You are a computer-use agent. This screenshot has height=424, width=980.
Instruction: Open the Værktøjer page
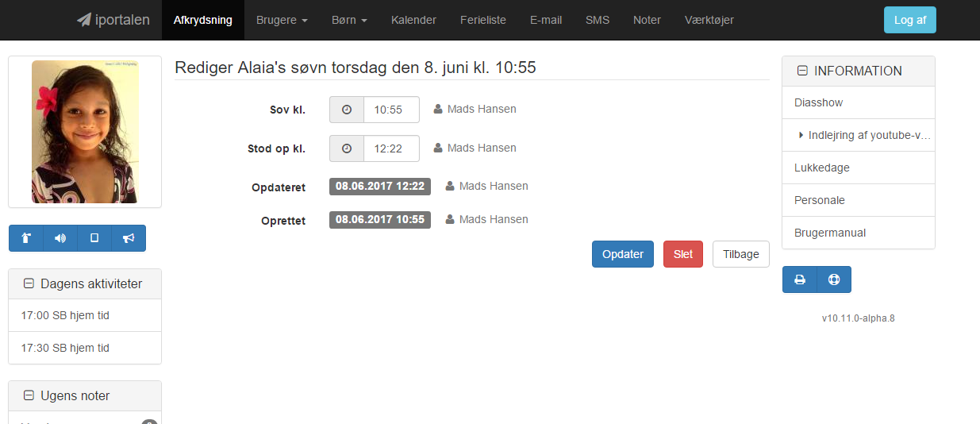(709, 20)
